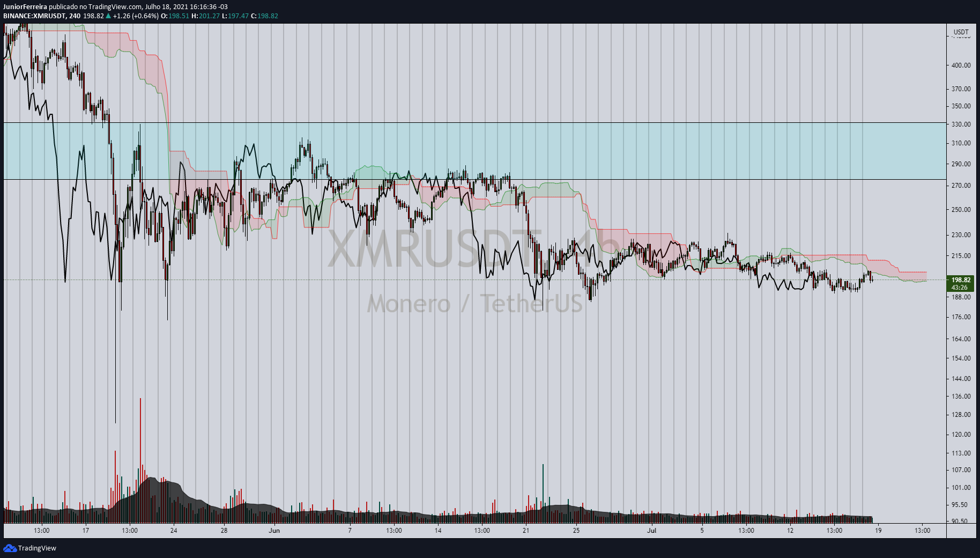Viewport: 980px width, 558px height.
Task: Click the 164.00 price axis label
Action: pyautogui.click(x=961, y=339)
